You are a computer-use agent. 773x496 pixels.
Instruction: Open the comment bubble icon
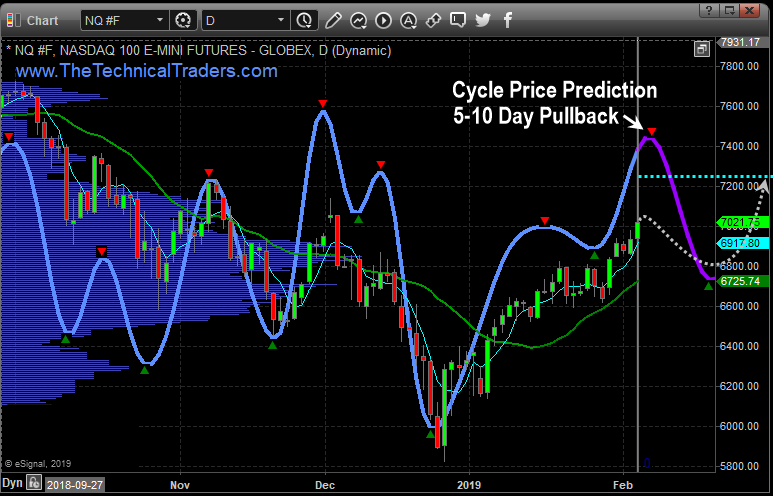pyautogui.click(x=457, y=20)
